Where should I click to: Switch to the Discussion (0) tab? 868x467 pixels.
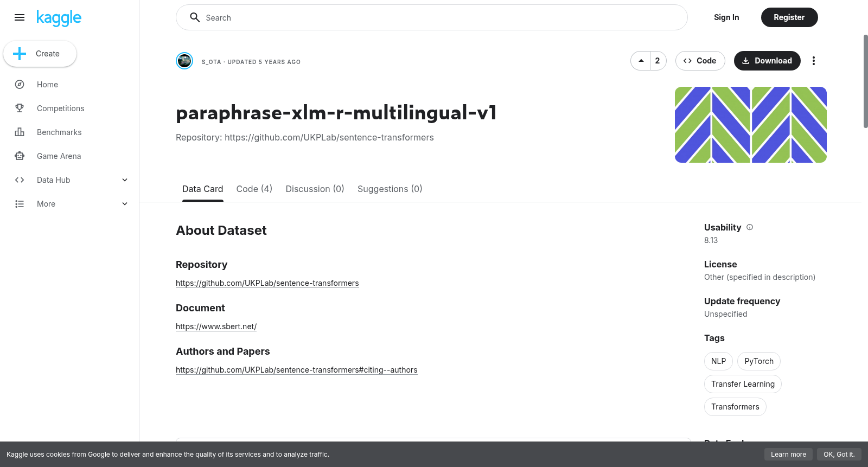[315, 189]
